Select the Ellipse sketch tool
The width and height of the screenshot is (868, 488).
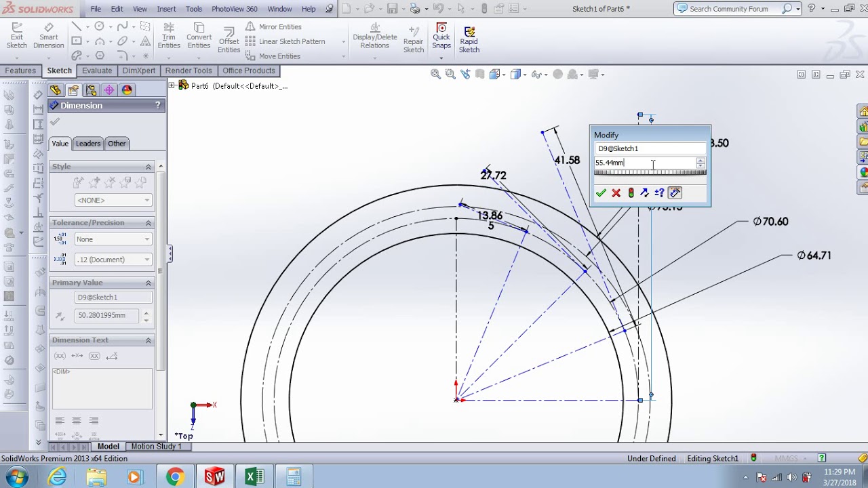tap(122, 41)
